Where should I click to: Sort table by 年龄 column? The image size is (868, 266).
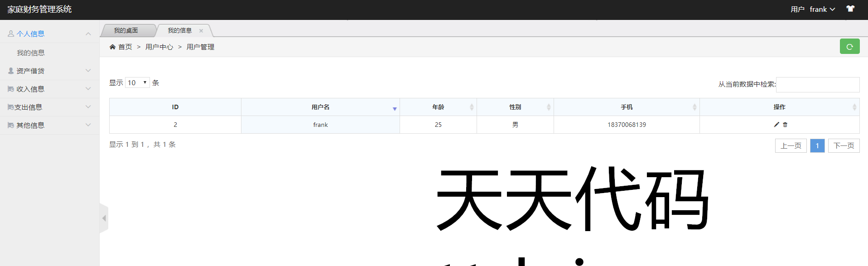pyautogui.click(x=438, y=107)
